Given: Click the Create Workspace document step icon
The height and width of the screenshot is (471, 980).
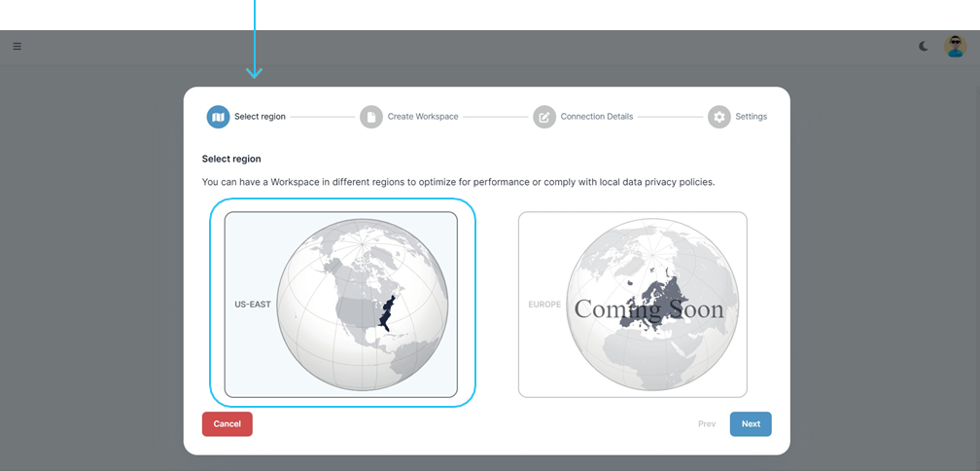Looking at the screenshot, I should (371, 117).
